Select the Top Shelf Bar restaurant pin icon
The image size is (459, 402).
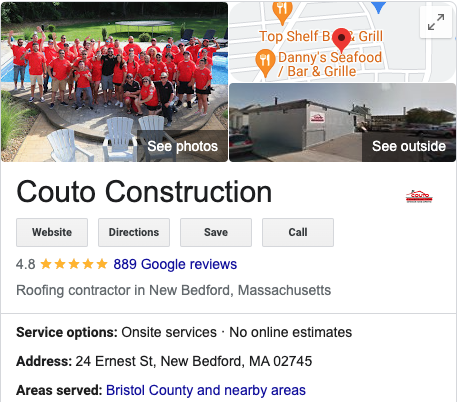(282, 12)
